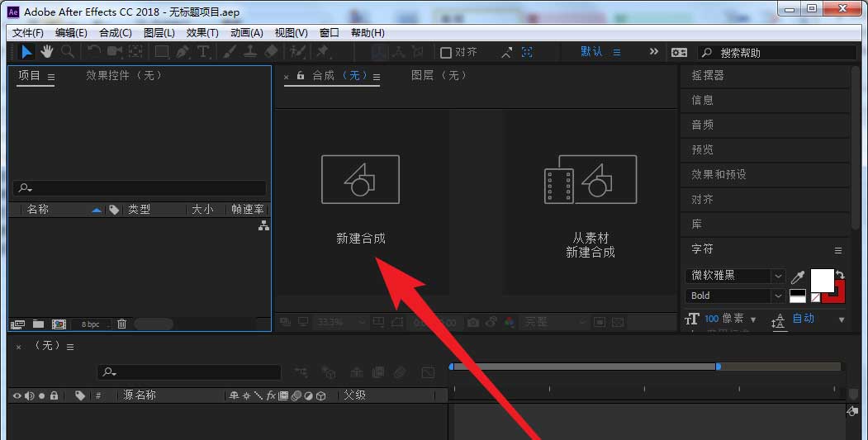Open the 字符 character panel menu
The image size is (868, 440).
[838, 251]
